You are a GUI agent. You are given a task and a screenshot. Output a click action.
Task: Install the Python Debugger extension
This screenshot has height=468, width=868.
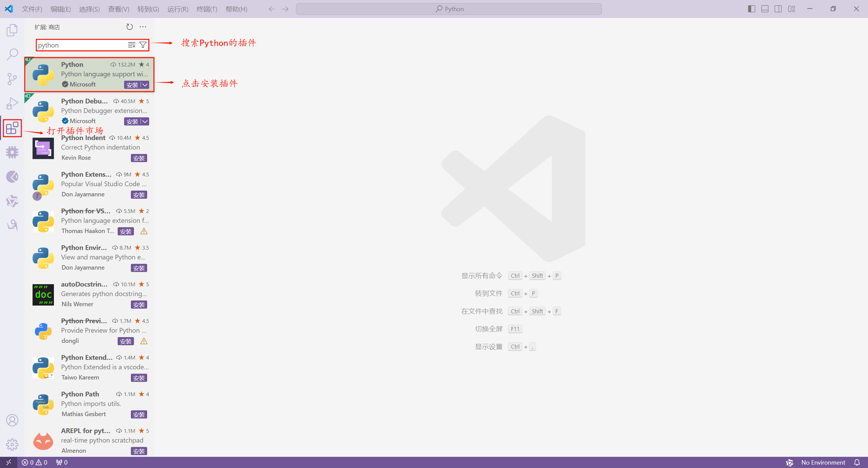click(x=132, y=121)
